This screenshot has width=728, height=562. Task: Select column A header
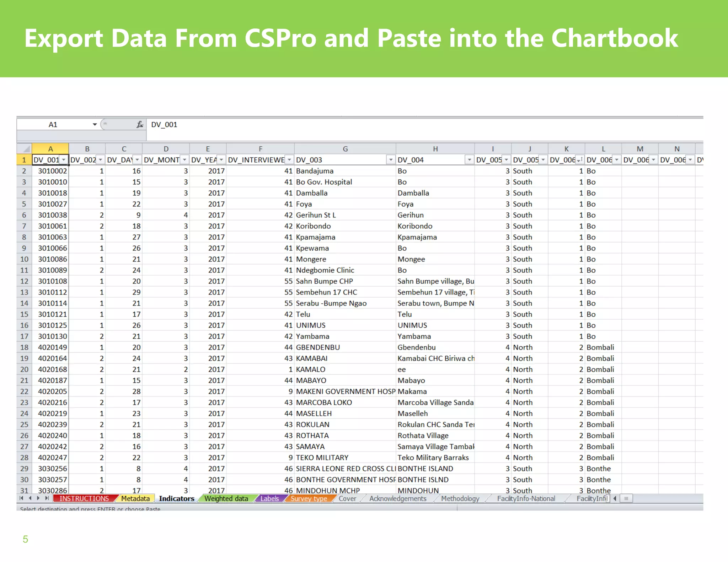pos(50,148)
